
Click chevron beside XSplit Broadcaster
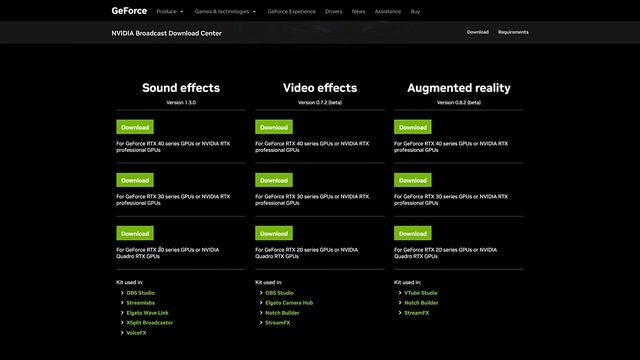click(x=122, y=322)
